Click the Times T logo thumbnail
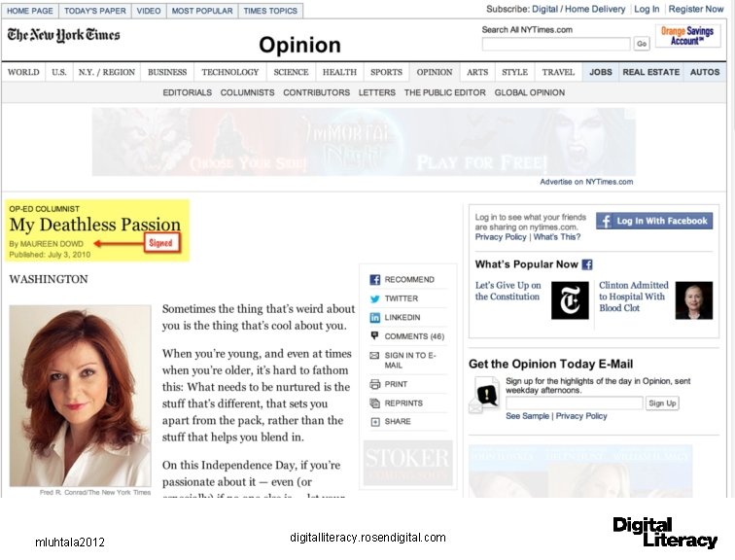Viewport: 735px width, 560px height. point(570,300)
